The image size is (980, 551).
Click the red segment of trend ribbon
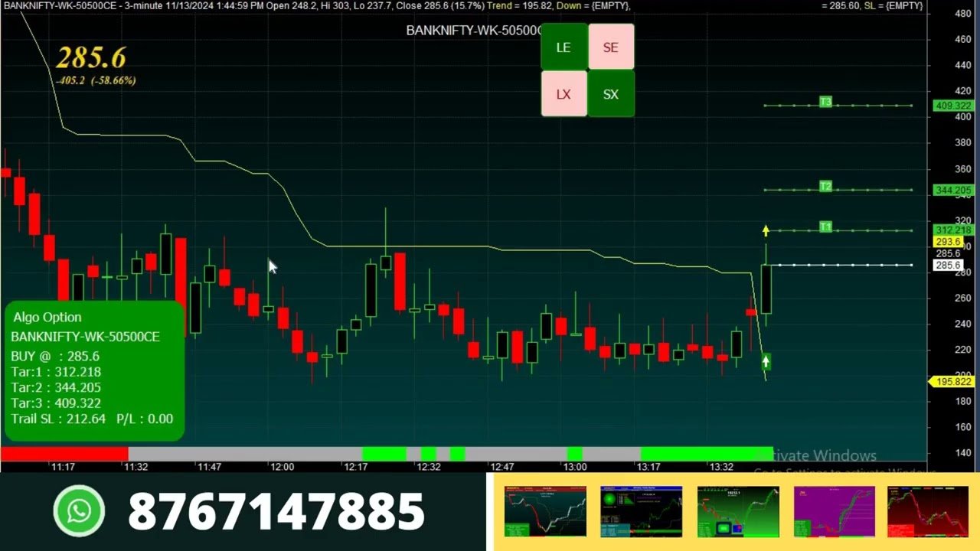[64, 454]
